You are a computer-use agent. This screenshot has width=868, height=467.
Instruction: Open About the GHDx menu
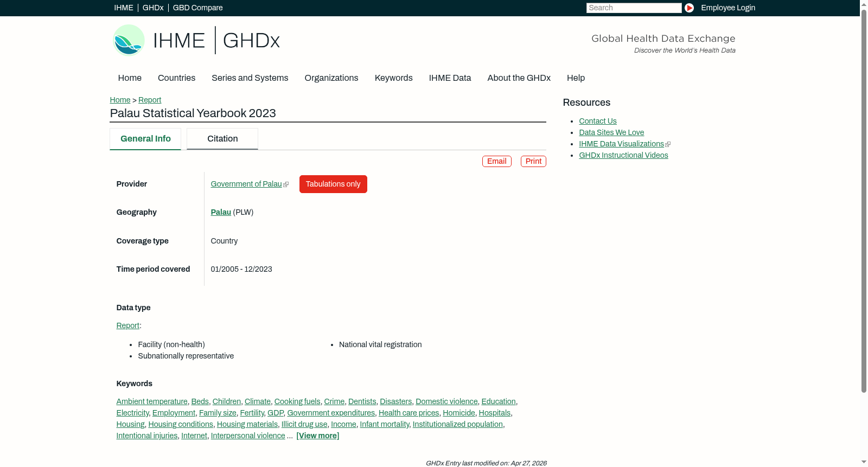coord(519,78)
